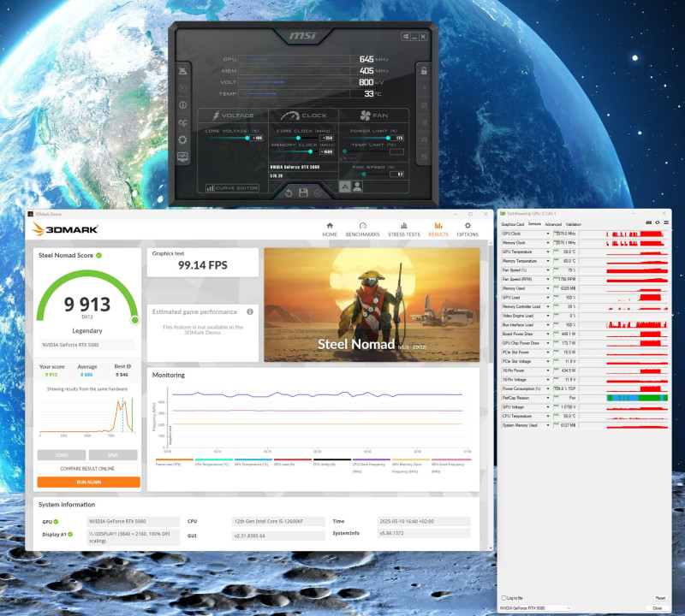Toggle the CPU Temperature legend in Monitoring
The width and height of the screenshot is (685, 616).
pos(213,462)
